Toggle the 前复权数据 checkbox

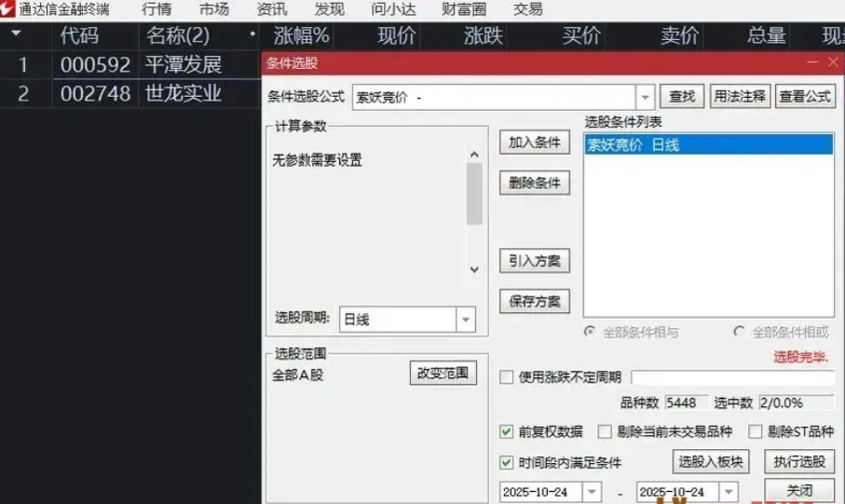(x=507, y=431)
